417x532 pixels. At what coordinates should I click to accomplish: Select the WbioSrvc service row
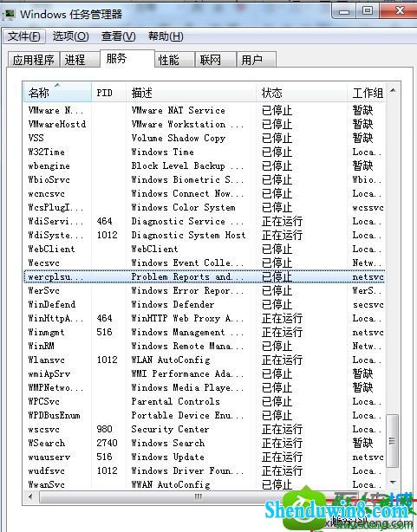[205, 180]
